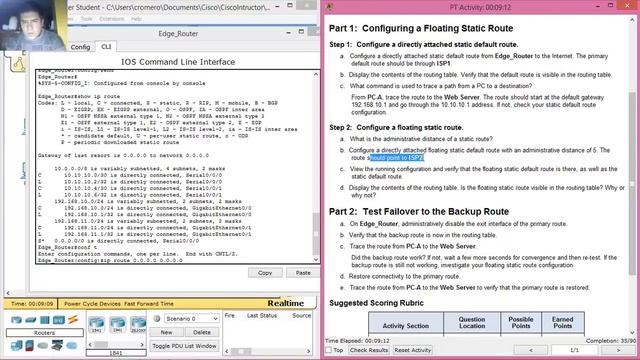
Task: Click the Fire column header
Action: click(x=229, y=316)
